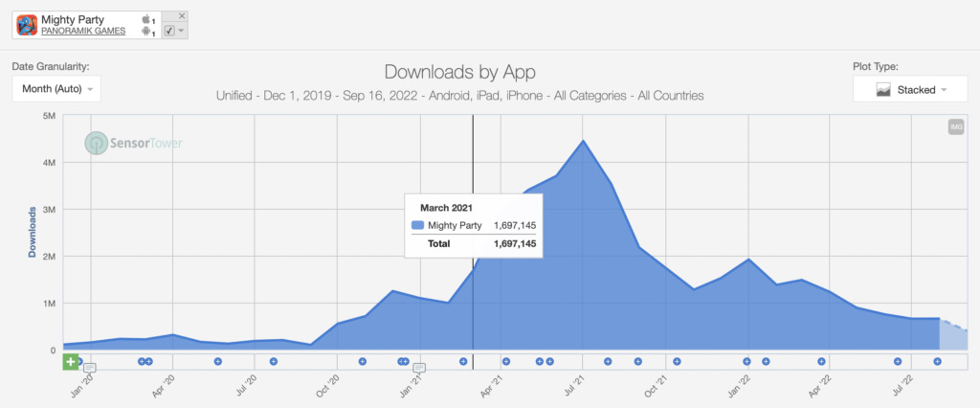Click the event marker on the Jan '22 gridline

click(x=746, y=361)
